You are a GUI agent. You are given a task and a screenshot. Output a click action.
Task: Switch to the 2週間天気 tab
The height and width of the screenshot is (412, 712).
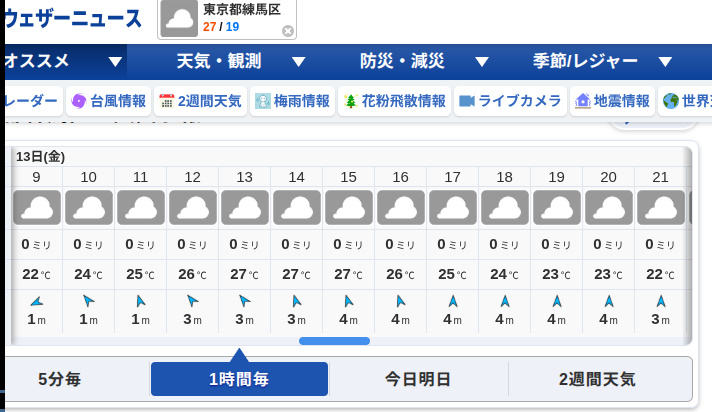tap(597, 379)
